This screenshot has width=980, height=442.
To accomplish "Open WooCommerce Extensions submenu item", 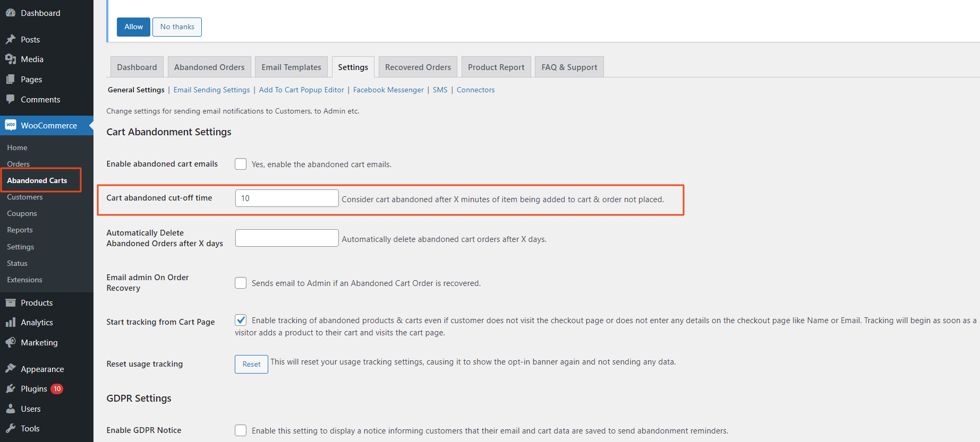I will click(24, 280).
